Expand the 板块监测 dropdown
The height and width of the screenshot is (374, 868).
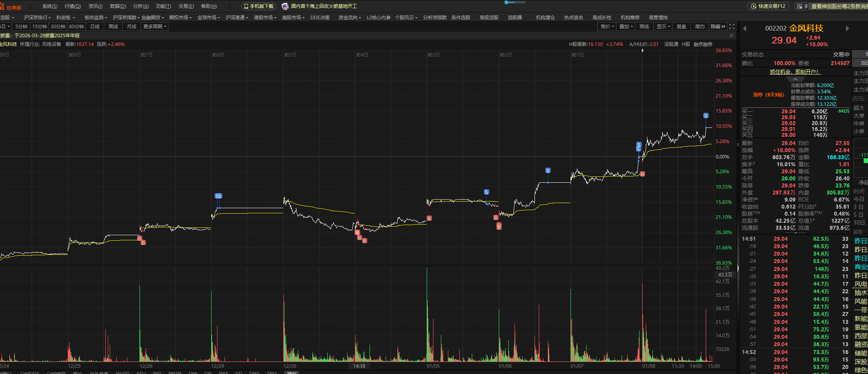(x=96, y=18)
